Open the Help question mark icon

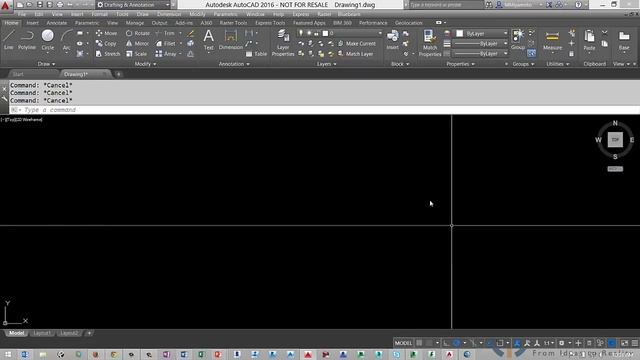tap(578, 5)
